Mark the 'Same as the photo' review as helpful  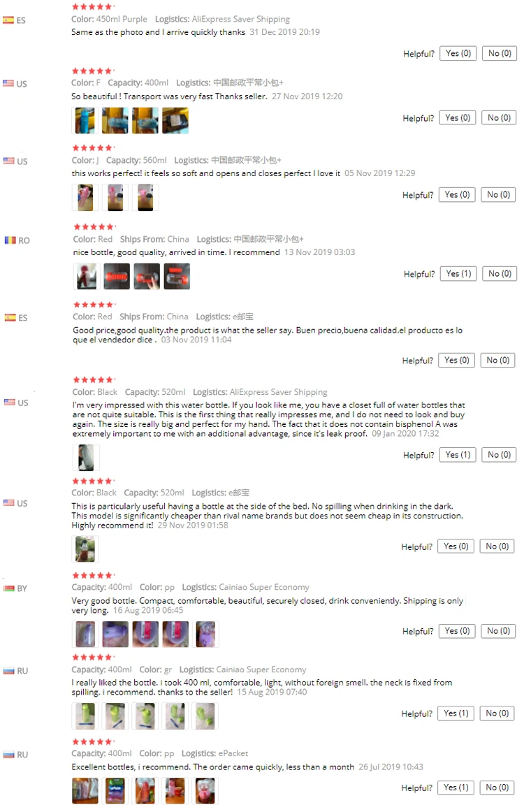(458, 53)
